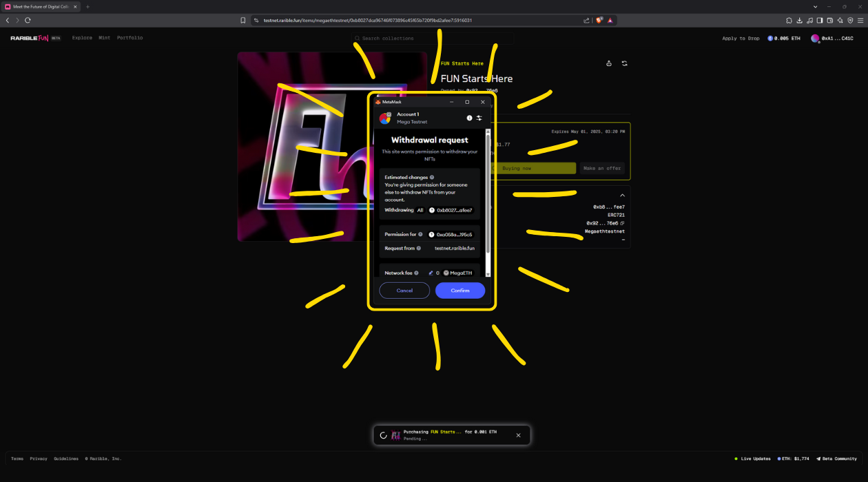Click the Purchasing FUN Starts pending toast
Image resolution: width=868 pixels, height=482 pixels.
pos(451,435)
